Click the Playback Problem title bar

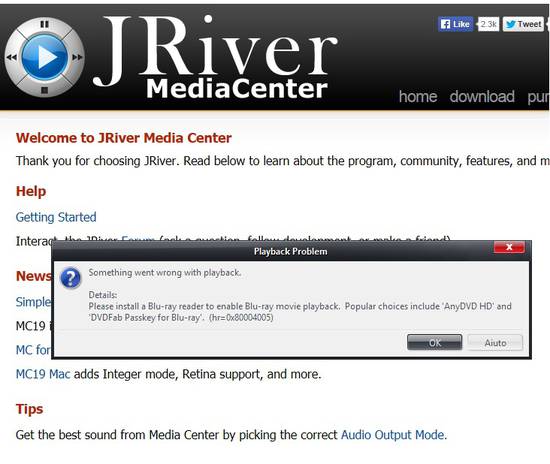pyautogui.click(x=290, y=251)
